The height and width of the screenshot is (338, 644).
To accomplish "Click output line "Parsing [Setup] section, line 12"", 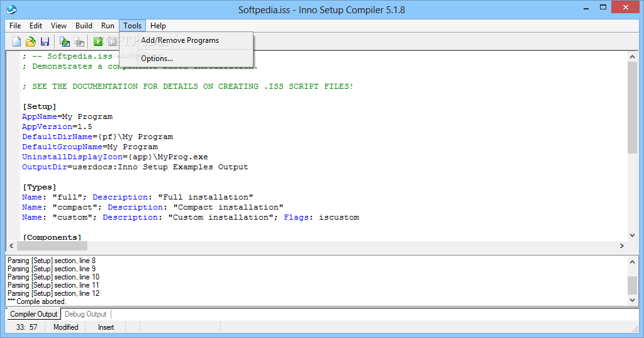I will (53, 293).
